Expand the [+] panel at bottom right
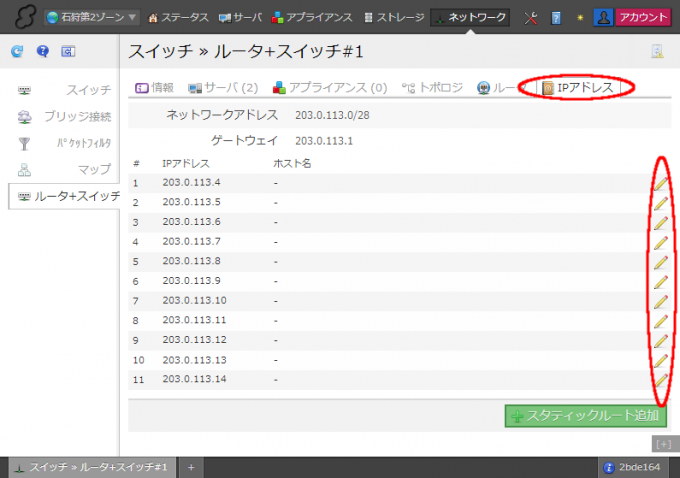 [662, 442]
